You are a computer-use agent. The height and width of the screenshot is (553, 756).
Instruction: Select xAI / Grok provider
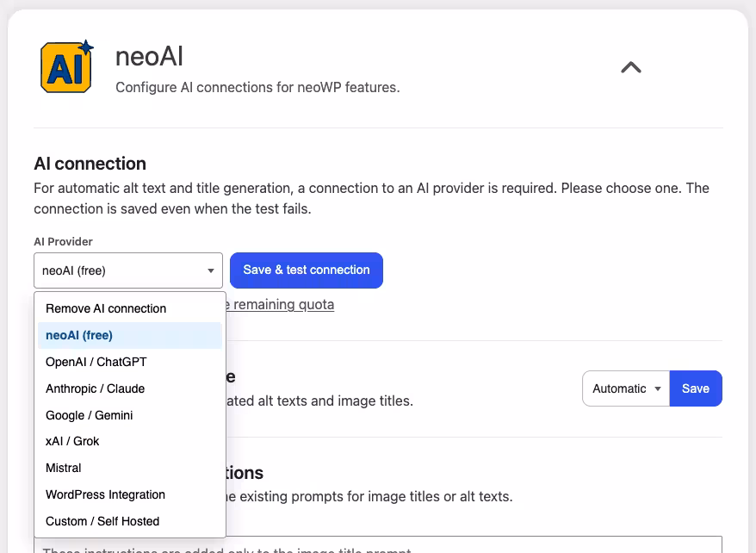point(130,441)
